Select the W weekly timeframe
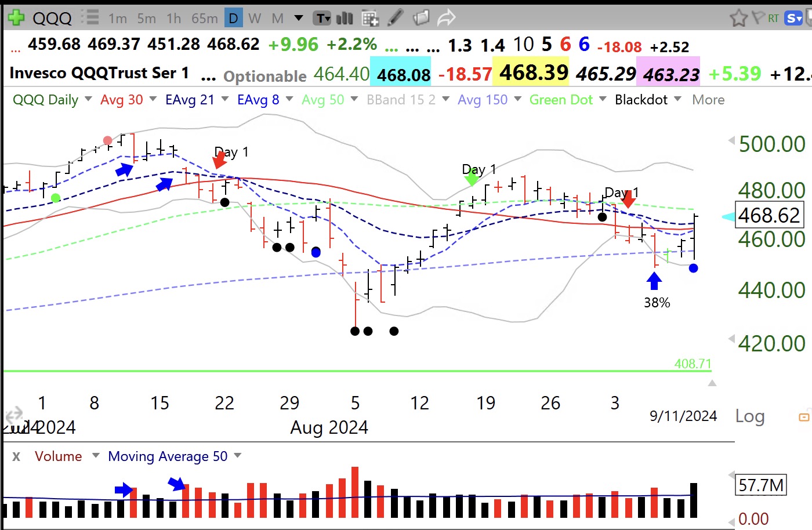Viewport: 812px width, 530px height. point(255,19)
